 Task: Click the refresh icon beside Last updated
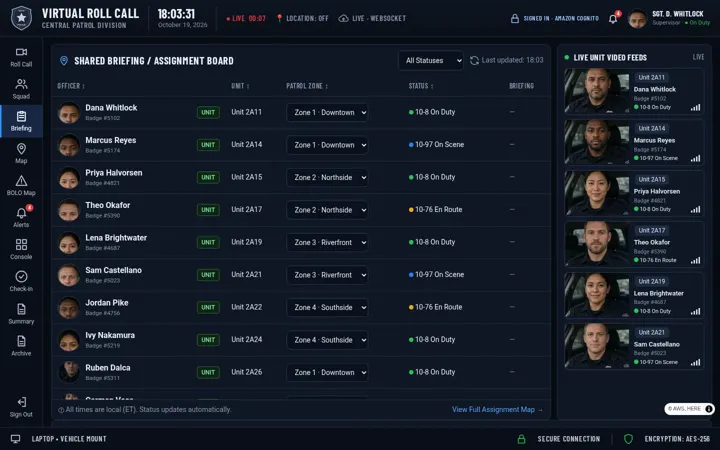coord(474,60)
